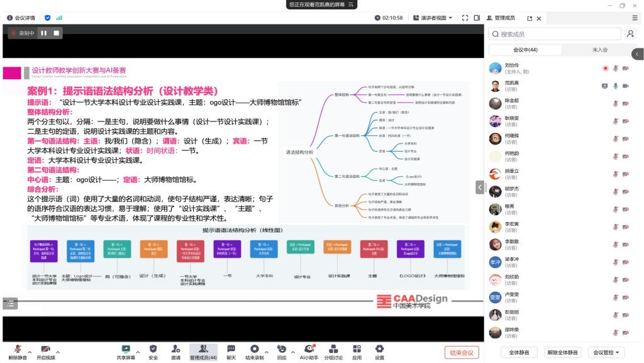Toggle 开启视频 camera button
644x363 pixels.
pyautogui.click(x=45, y=349)
